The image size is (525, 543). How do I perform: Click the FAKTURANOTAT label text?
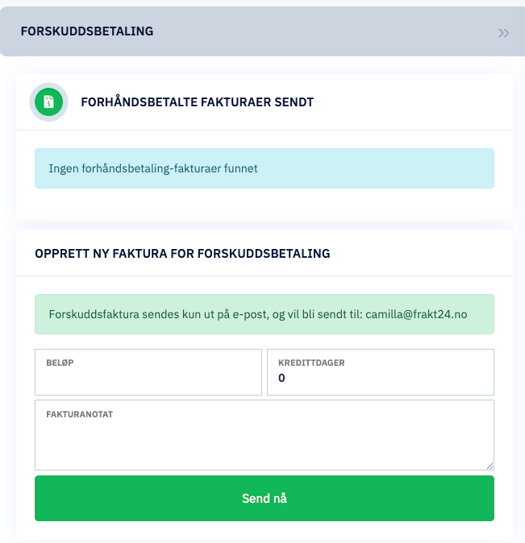pyautogui.click(x=79, y=414)
